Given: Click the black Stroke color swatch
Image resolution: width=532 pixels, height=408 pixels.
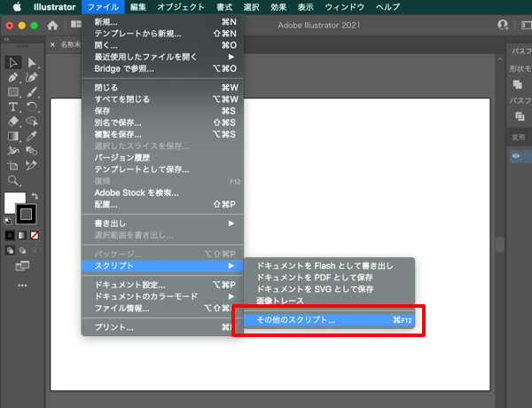Looking at the screenshot, I should (26, 214).
